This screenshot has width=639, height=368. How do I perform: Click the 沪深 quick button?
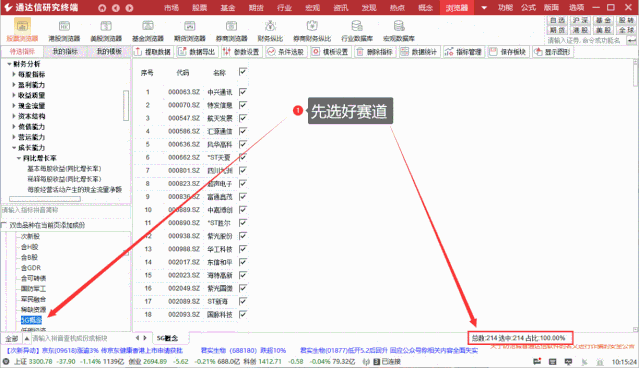pos(580,20)
